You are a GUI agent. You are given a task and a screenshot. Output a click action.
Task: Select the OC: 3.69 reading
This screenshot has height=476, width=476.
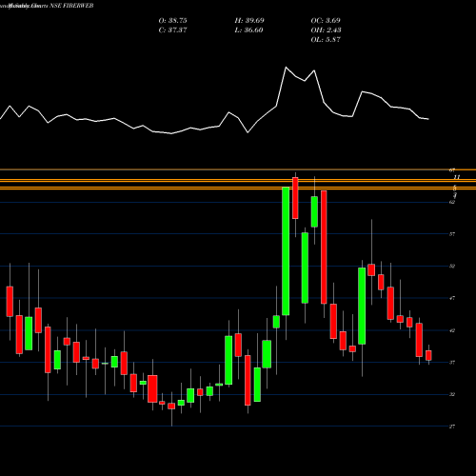(x=326, y=21)
